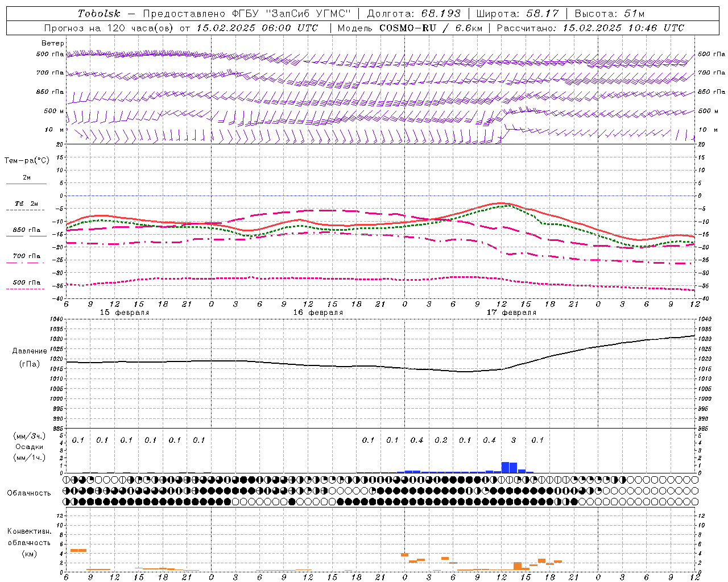Click the '3' precipitation total value
728x582 pixels.
click(514, 440)
